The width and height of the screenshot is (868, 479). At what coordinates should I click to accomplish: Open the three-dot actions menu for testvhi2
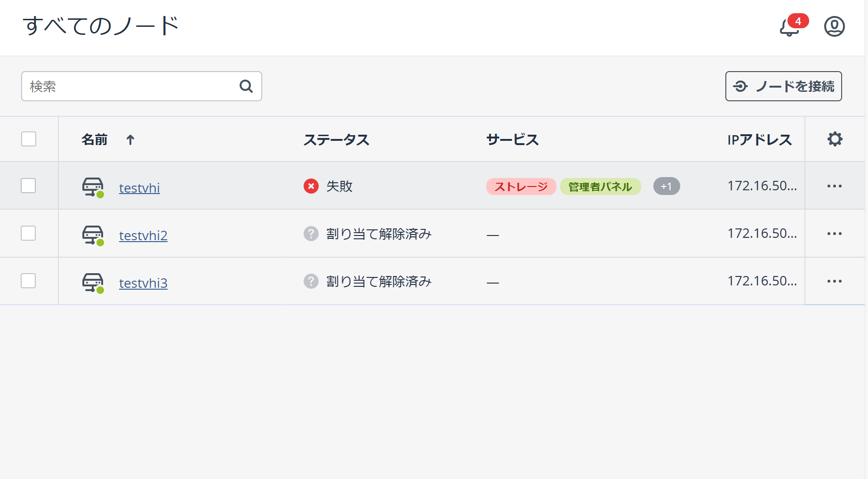pyautogui.click(x=835, y=234)
